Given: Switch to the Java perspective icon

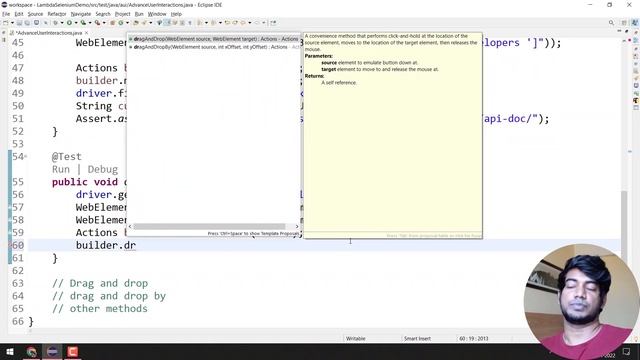Looking at the screenshot, I should 635,23.
